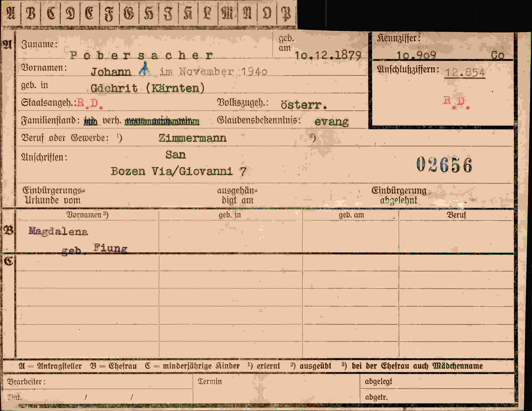Click the index tab letter "A"
Viewport: 532px width, 411px height.
pyautogui.click(x=11, y=13)
